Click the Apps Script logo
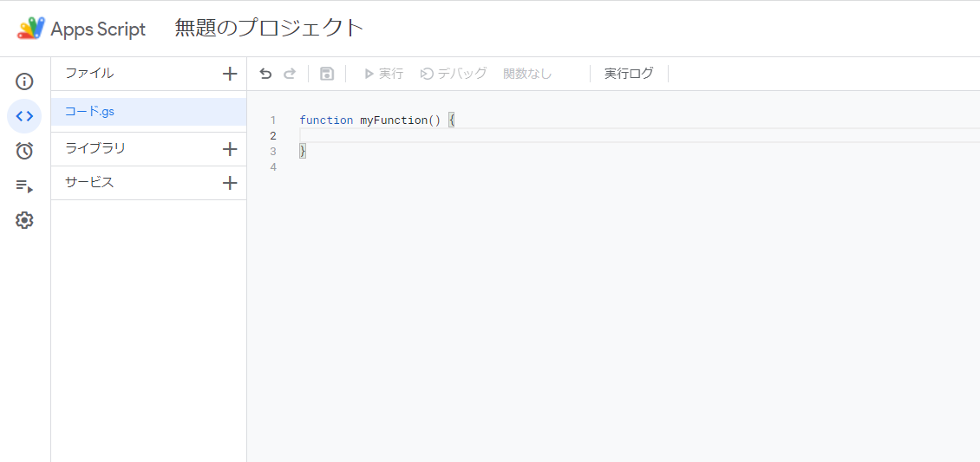 (x=31, y=29)
